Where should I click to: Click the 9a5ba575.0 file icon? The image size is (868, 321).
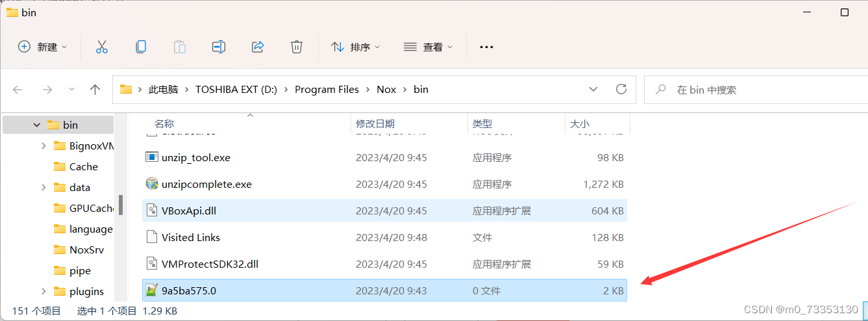152,290
